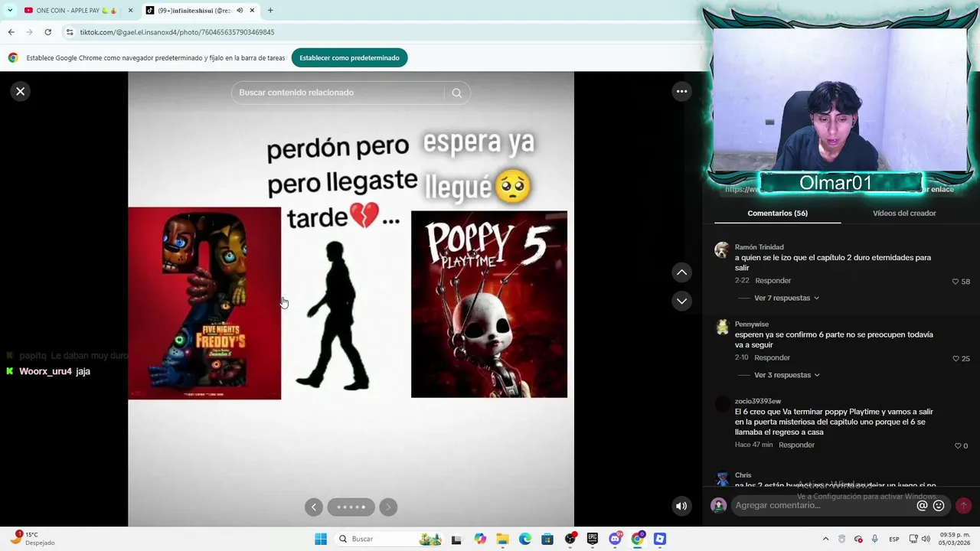Reply to Ramón Trinidad's comment

click(773, 281)
